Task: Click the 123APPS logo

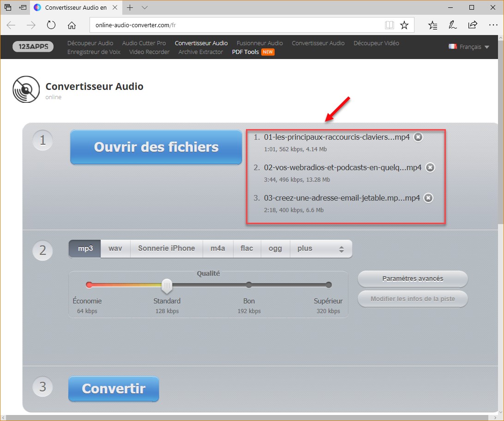Action: [x=33, y=47]
